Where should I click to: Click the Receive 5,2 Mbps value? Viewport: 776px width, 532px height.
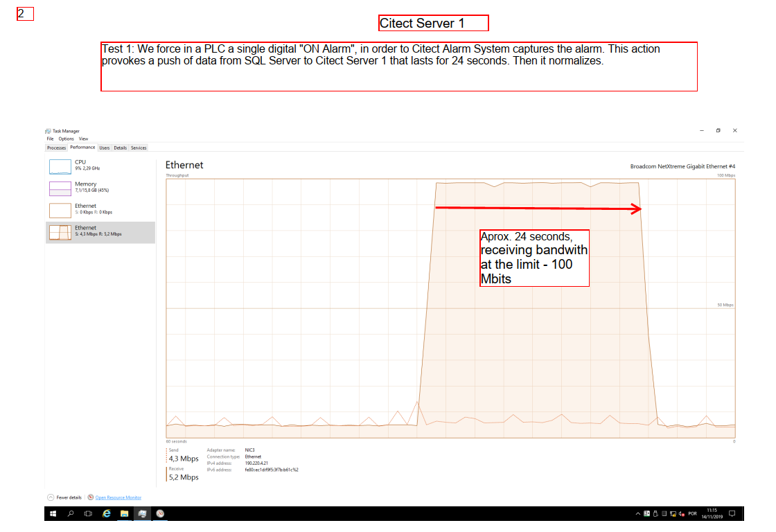[x=184, y=477]
